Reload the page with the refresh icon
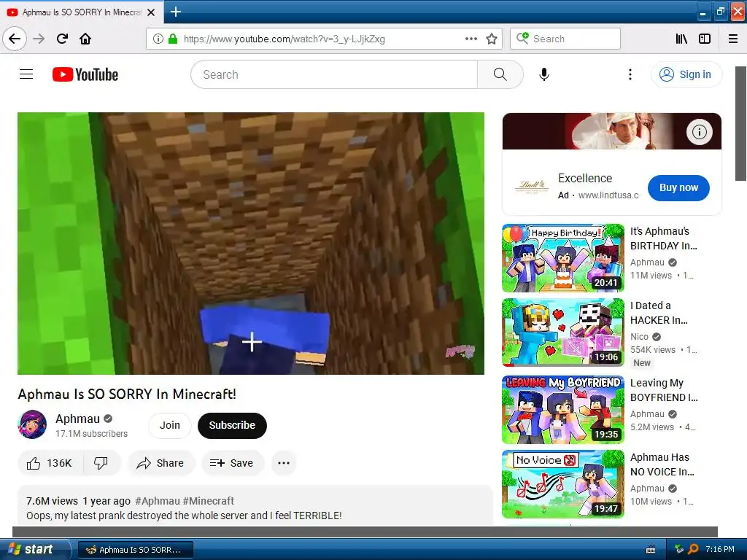The width and height of the screenshot is (747, 560). 62,39
